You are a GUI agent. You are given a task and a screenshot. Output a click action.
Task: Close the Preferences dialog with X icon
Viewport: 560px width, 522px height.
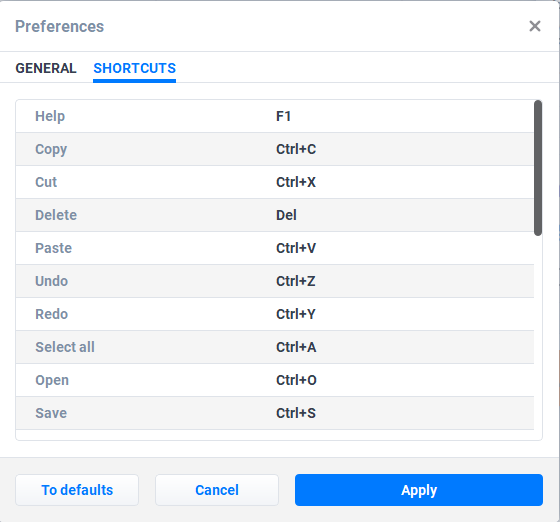535,26
